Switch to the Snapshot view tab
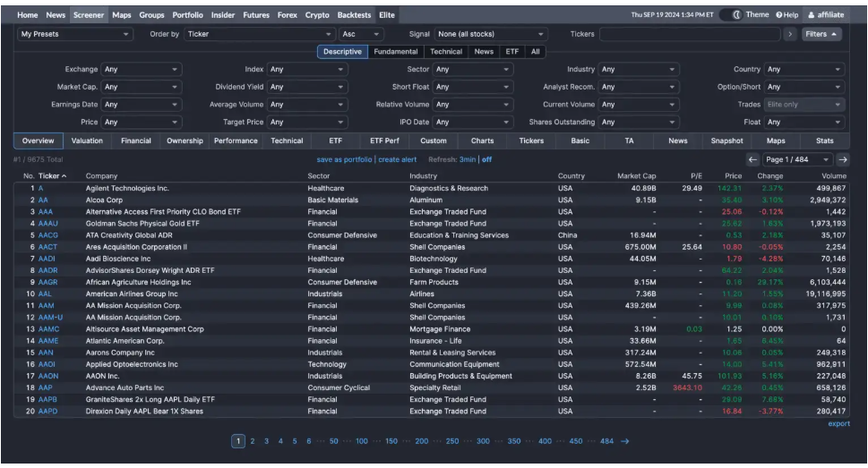 [726, 141]
